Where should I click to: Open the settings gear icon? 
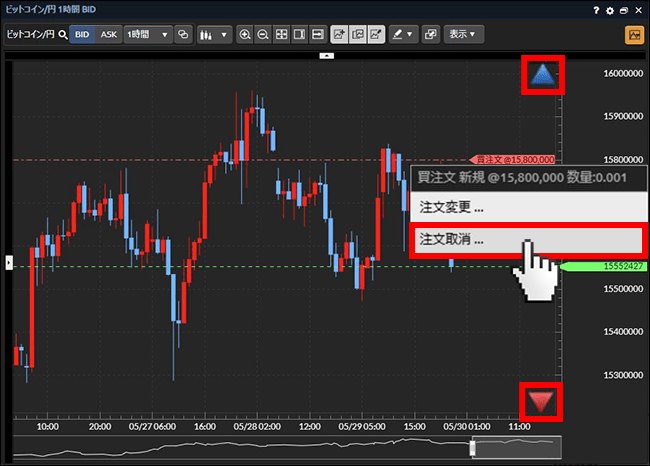(611, 9)
